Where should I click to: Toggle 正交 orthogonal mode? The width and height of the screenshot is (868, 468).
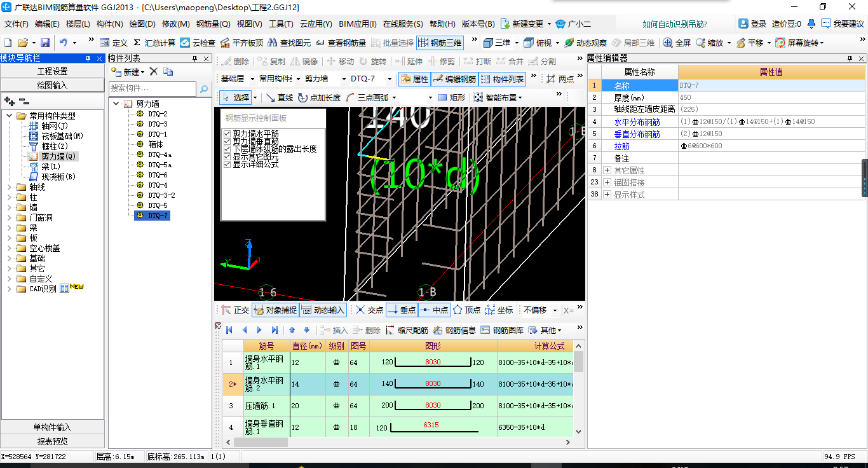point(235,310)
